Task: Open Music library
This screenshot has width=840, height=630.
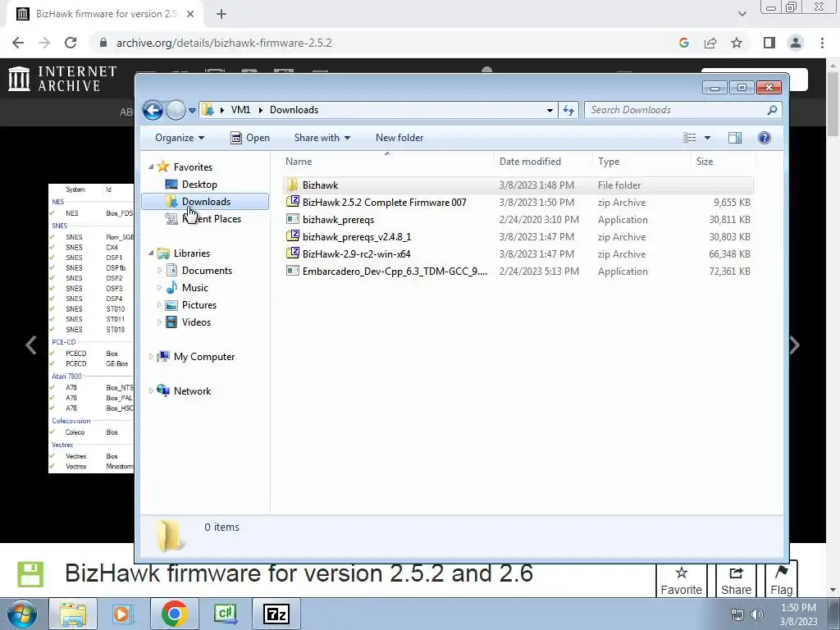Action: [195, 288]
